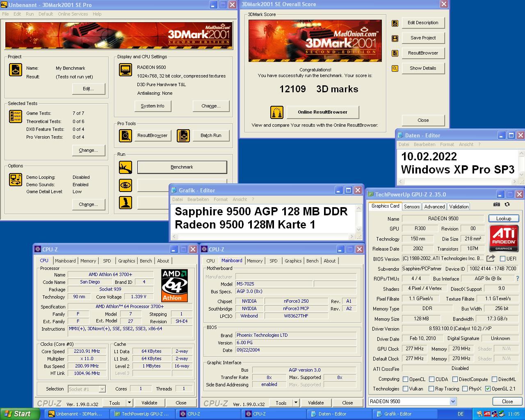525x420 pixels.
Task: Click the Benchmark button in 3DMark
Action: coord(182,167)
